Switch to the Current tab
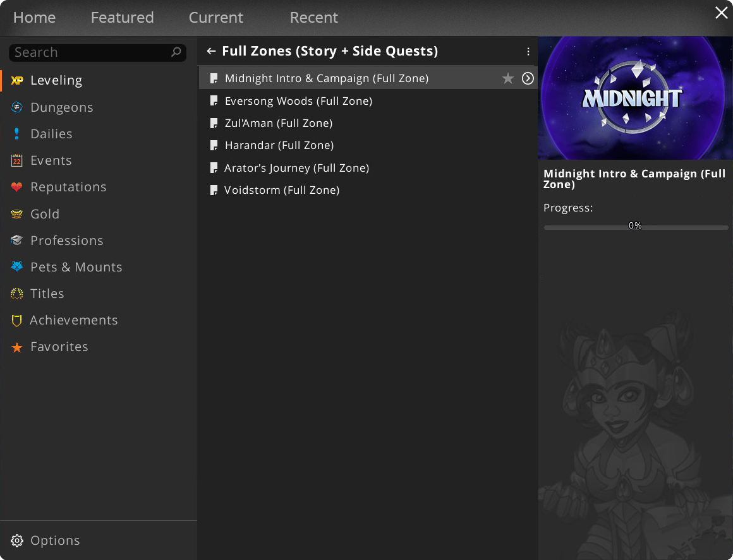Image resolution: width=733 pixels, height=560 pixels. (216, 17)
